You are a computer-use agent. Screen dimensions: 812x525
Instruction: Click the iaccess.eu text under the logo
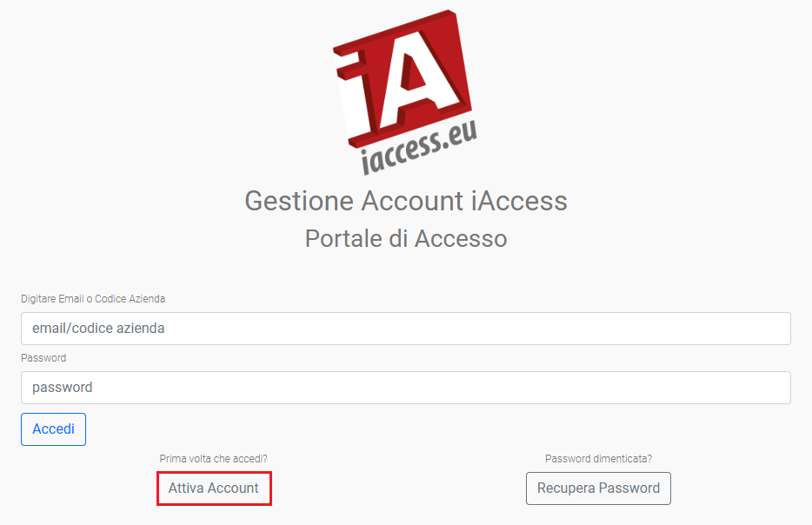tap(419, 148)
